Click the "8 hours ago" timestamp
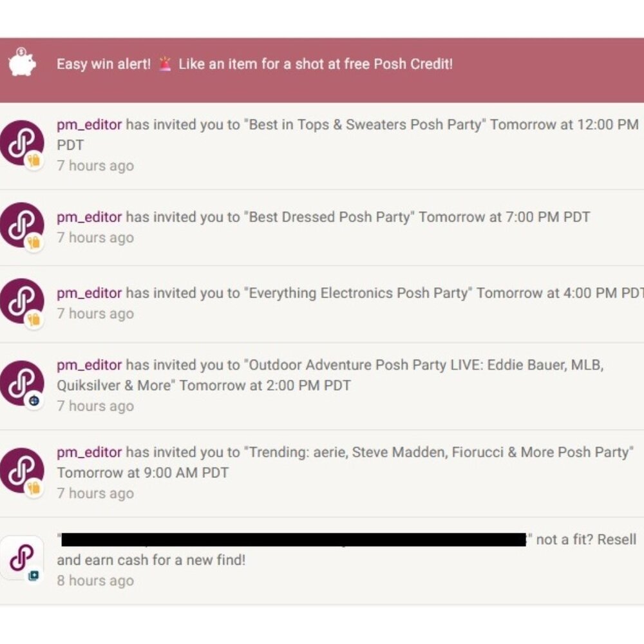644x644 pixels. (95, 581)
